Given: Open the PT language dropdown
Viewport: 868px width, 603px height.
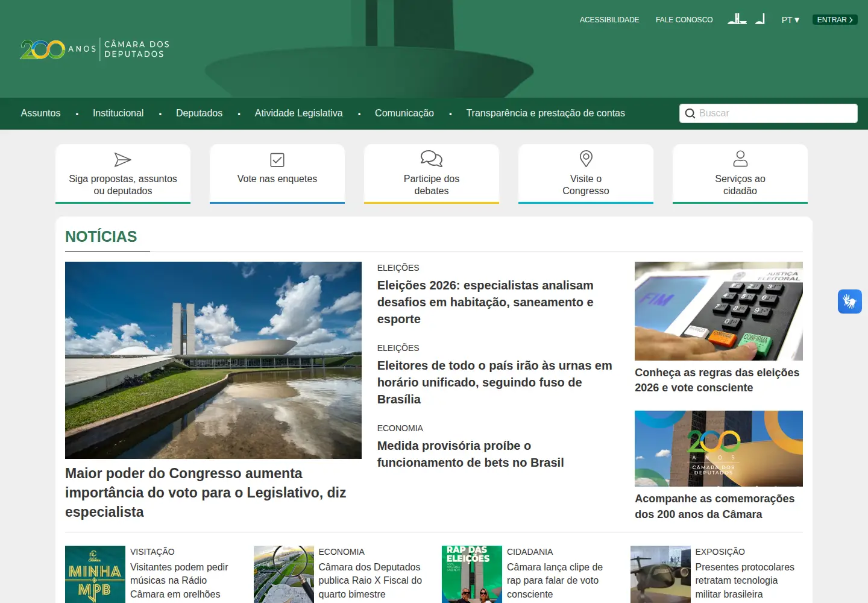Looking at the screenshot, I should point(790,20).
